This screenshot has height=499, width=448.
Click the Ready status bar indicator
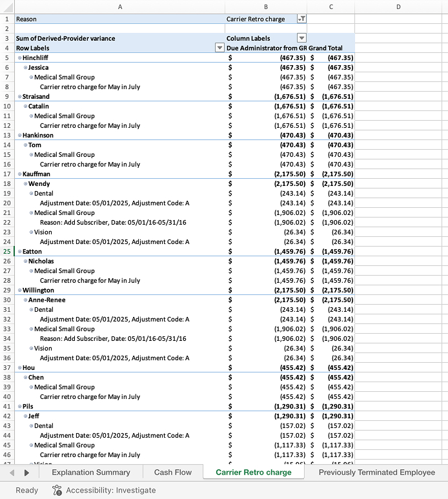26,490
